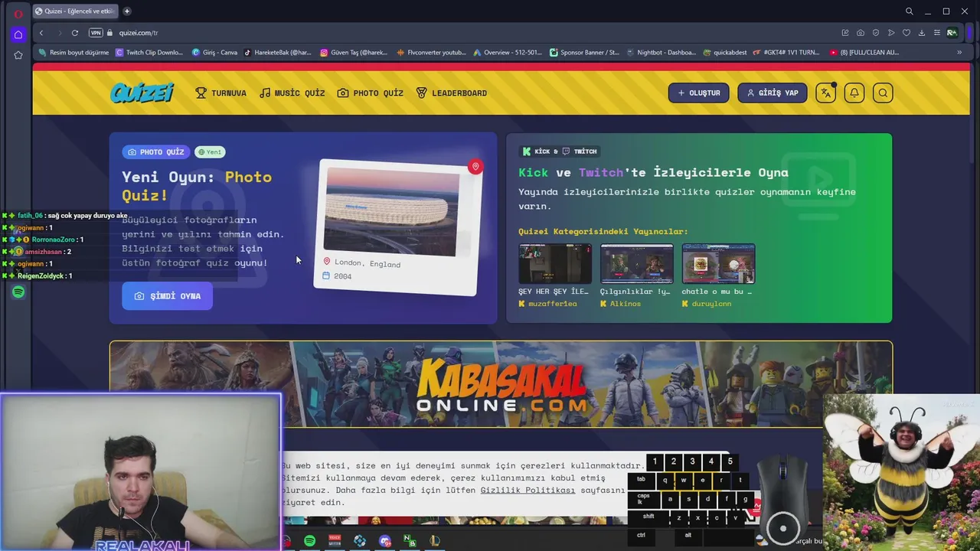This screenshot has width=980, height=551.
Task: Open duruylcnn stream thumbnail
Action: coord(718,264)
